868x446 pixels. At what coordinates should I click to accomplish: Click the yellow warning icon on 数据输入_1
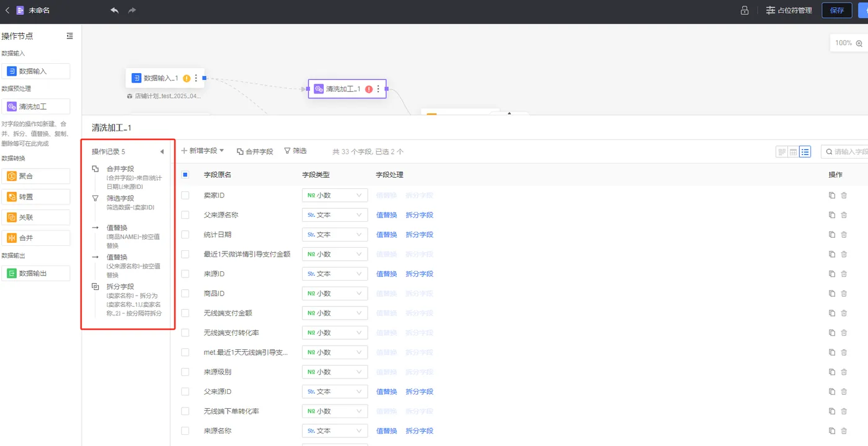click(x=187, y=79)
